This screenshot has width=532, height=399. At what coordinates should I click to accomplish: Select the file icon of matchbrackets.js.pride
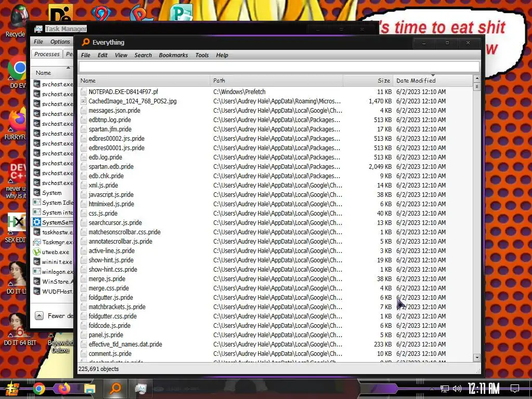point(84,307)
